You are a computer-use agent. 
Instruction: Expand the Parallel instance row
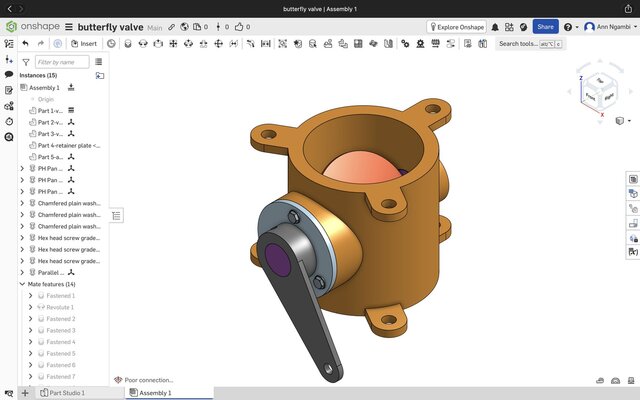pos(22,272)
